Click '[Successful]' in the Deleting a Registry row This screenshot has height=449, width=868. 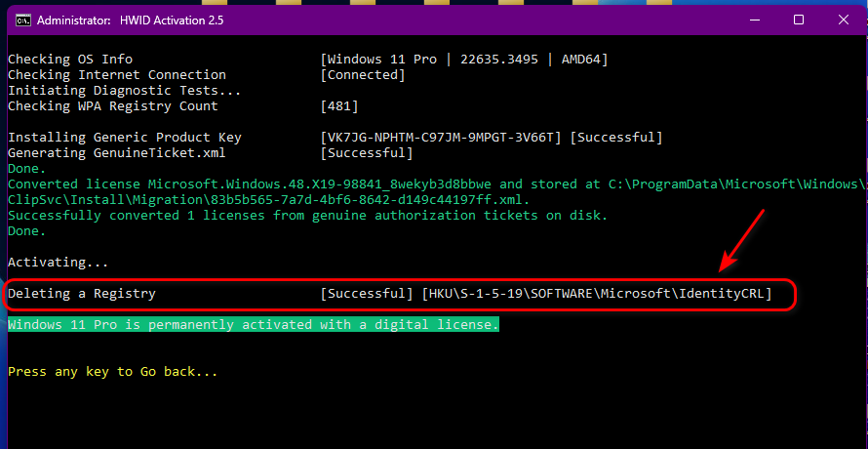click(367, 293)
